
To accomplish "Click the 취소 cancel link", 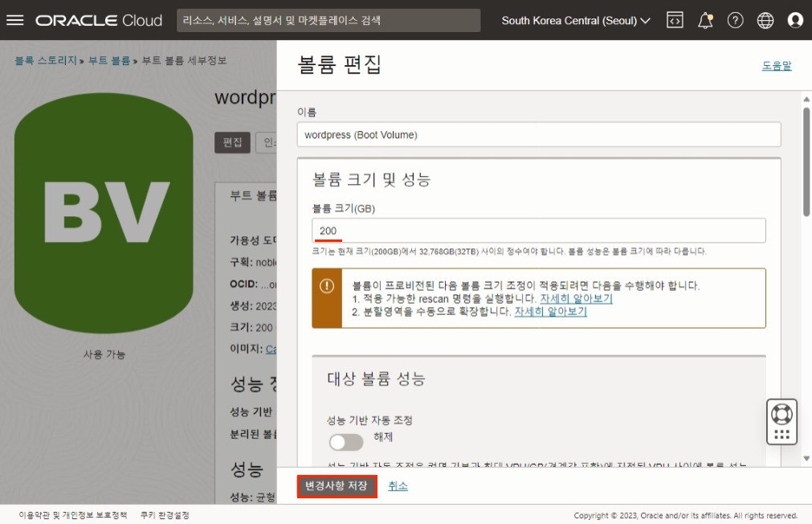I will coord(398,485).
